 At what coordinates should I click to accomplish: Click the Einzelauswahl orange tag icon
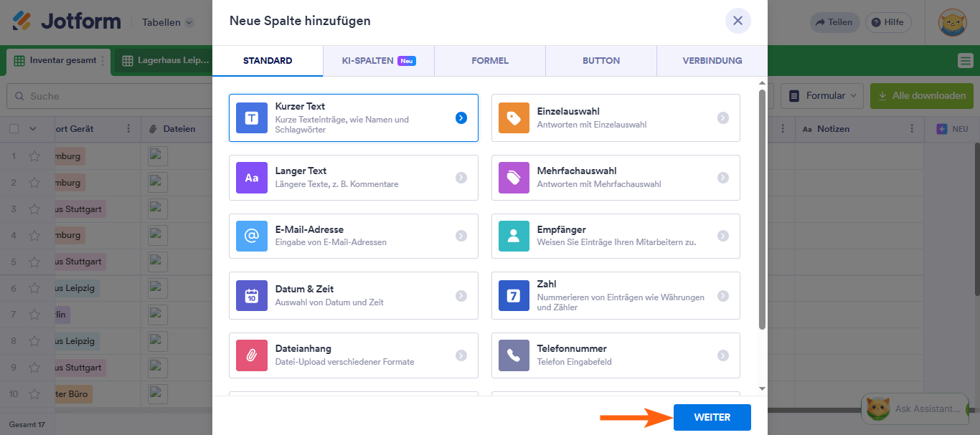tap(514, 118)
